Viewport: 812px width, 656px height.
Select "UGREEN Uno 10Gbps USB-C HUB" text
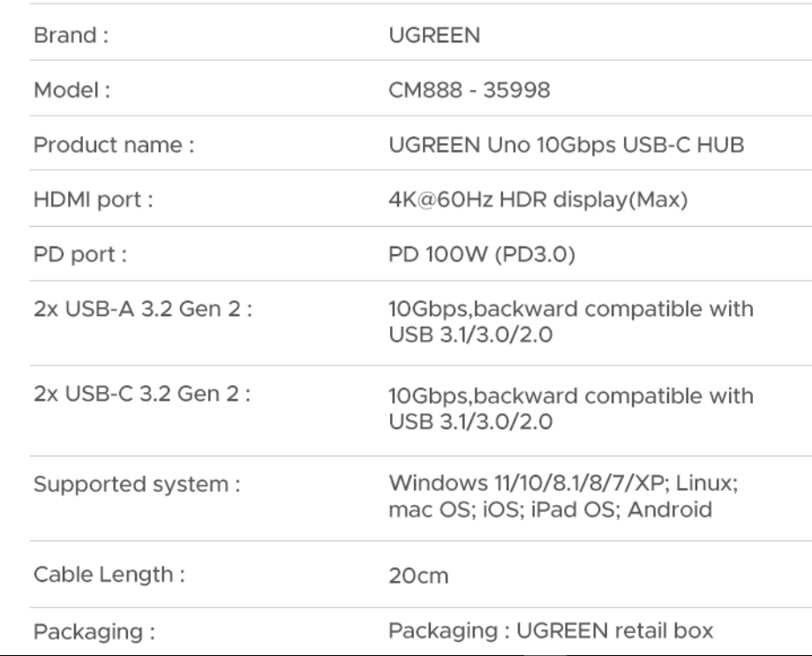[x=566, y=144]
